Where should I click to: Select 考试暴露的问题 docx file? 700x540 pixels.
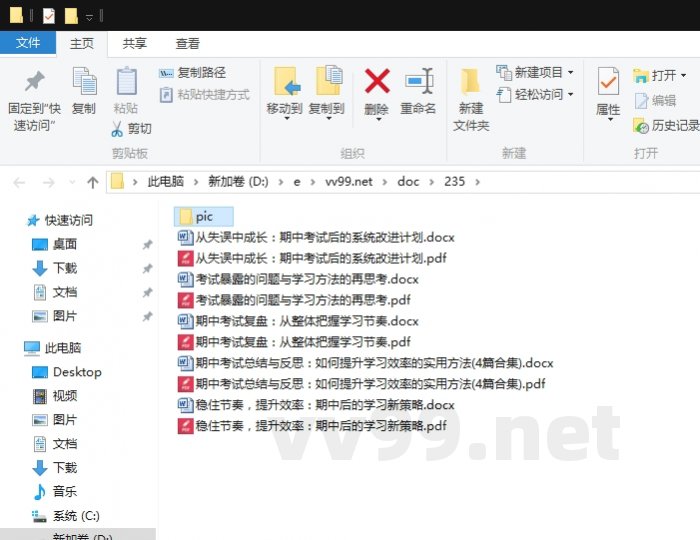click(x=298, y=279)
